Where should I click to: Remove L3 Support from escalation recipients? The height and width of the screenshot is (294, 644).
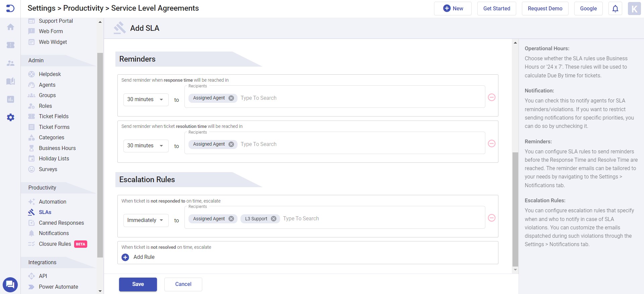(x=274, y=219)
